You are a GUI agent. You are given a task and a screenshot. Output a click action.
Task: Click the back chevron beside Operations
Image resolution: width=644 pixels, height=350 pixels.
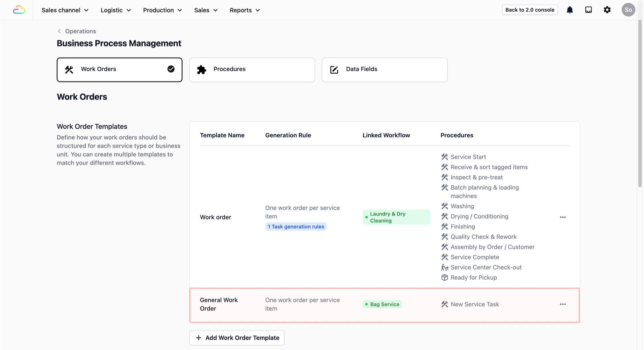tap(59, 31)
